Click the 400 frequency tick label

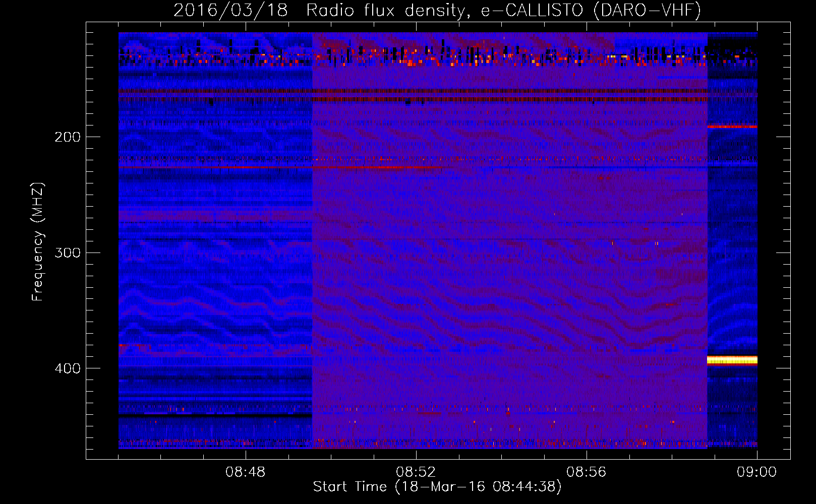(68, 368)
